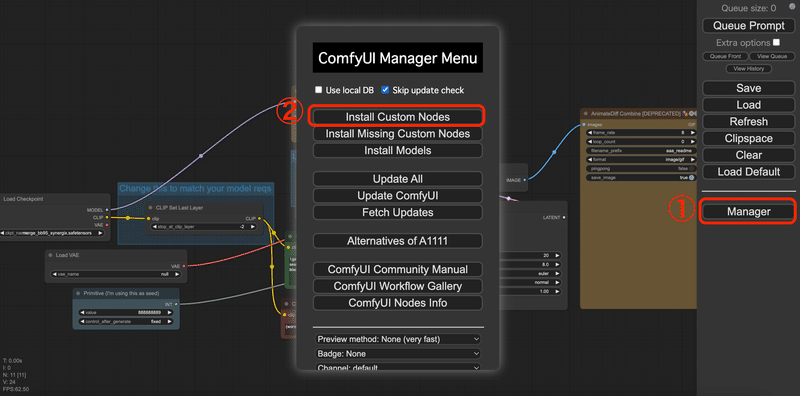This screenshot has width=800, height=396.
Task: Click the filename_prefix field
Action: click(x=641, y=151)
